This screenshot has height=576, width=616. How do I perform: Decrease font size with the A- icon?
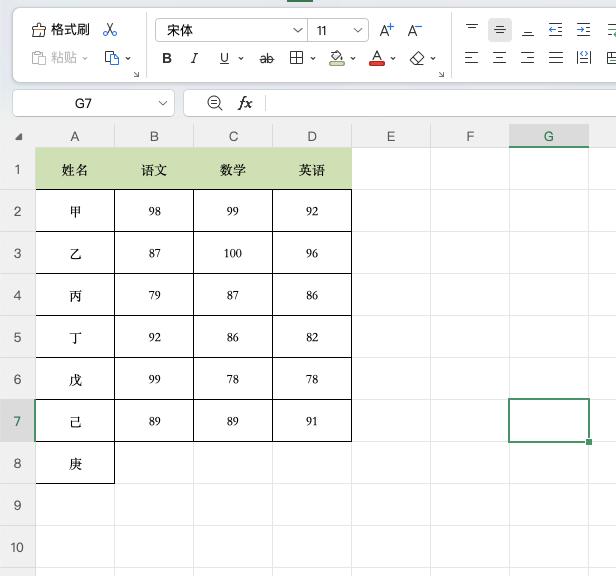click(x=414, y=30)
